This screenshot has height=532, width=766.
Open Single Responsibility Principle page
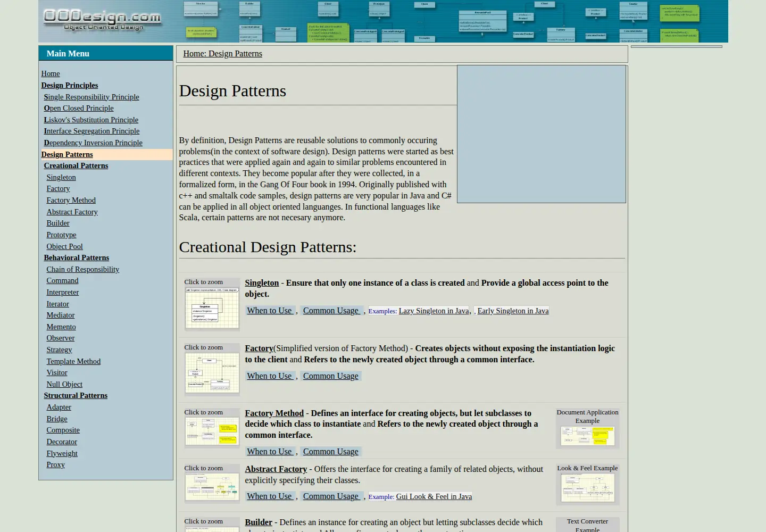pyautogui.click(x=91, y=97)
